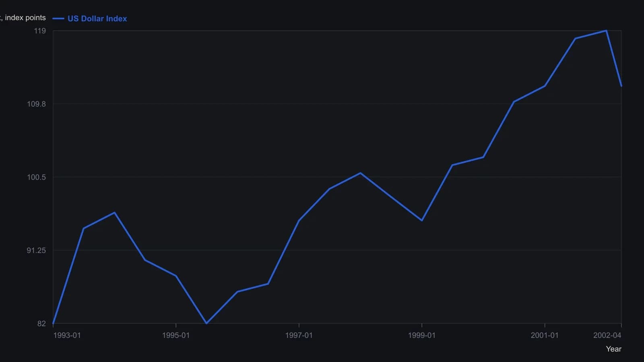The image size is (644, 362).
Task: Click the 1995-01 date label
Action: tap(176, 335)
